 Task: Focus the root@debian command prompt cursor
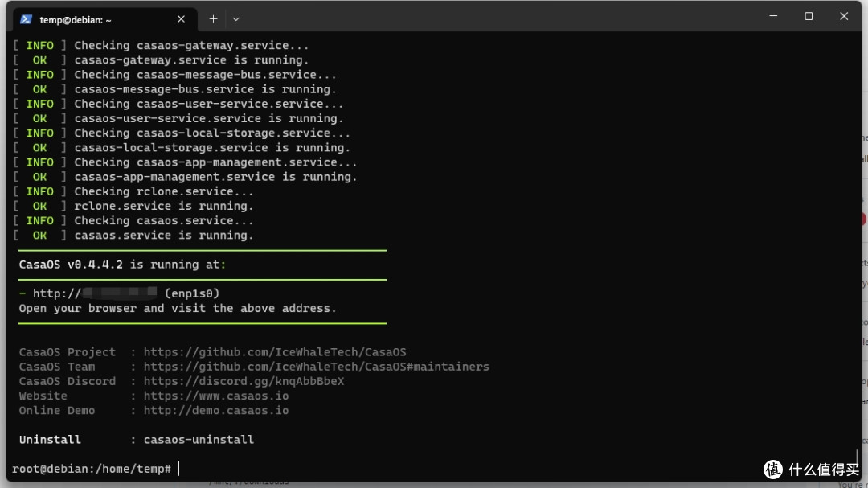click(178, 469)
